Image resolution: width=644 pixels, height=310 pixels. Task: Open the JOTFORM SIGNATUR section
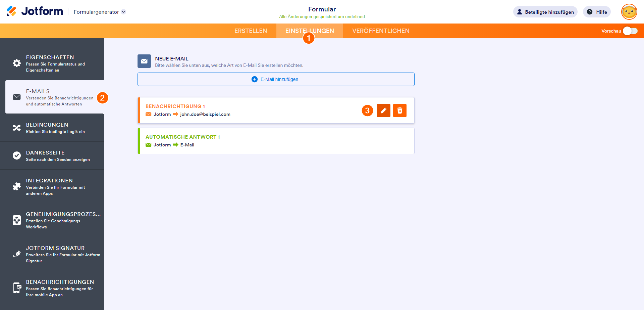click(52, 254)
